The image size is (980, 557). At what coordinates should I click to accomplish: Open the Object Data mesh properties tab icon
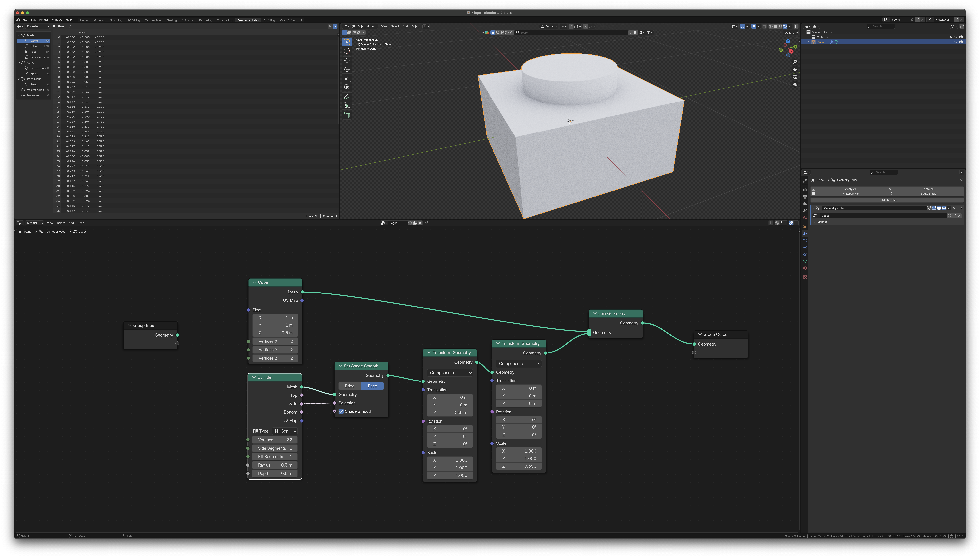coord(805,261)
